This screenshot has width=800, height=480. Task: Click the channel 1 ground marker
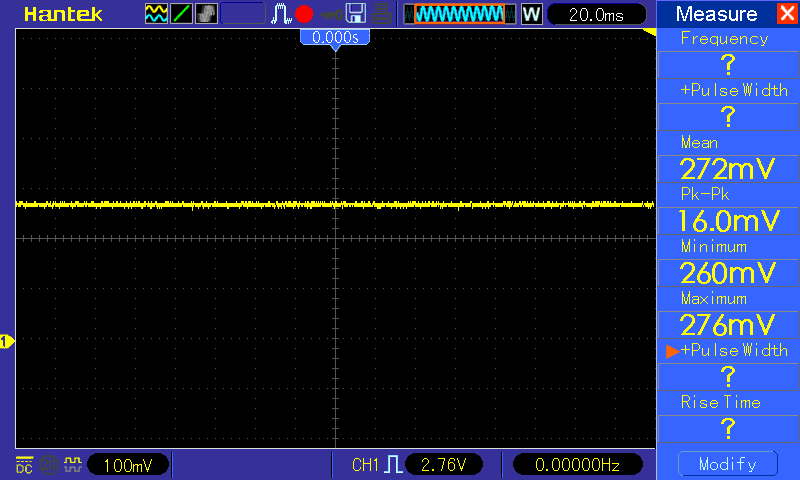click(7, 341)
